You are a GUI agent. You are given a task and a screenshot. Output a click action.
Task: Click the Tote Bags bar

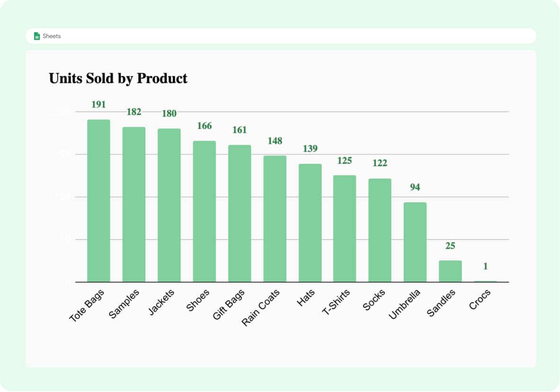[99, 201]
